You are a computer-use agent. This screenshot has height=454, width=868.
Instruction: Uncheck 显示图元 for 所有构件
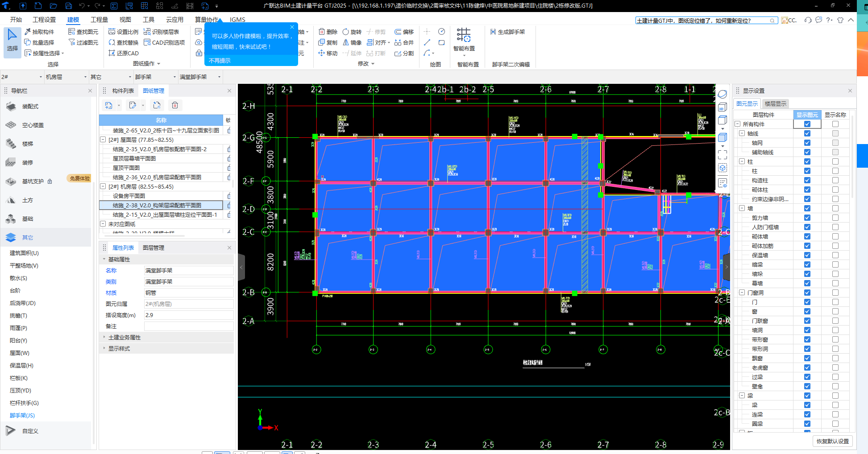click(x=807, y=124)
